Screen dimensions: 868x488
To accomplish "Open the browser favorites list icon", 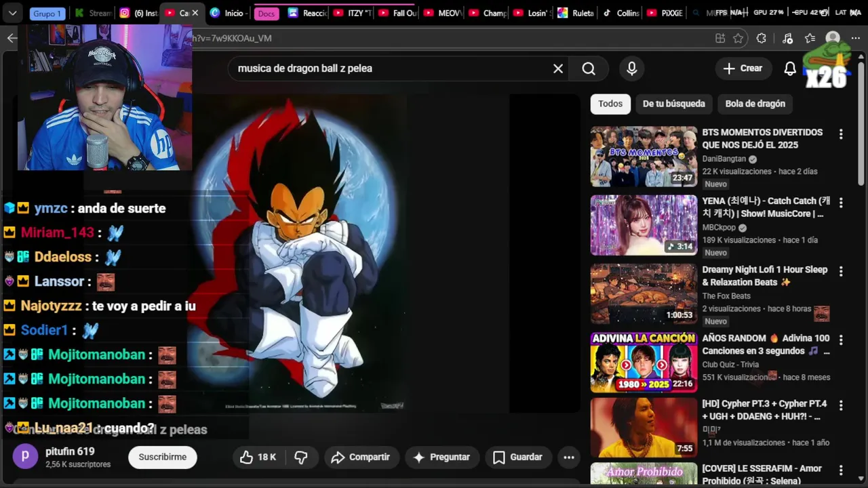I will click(810, 39).
